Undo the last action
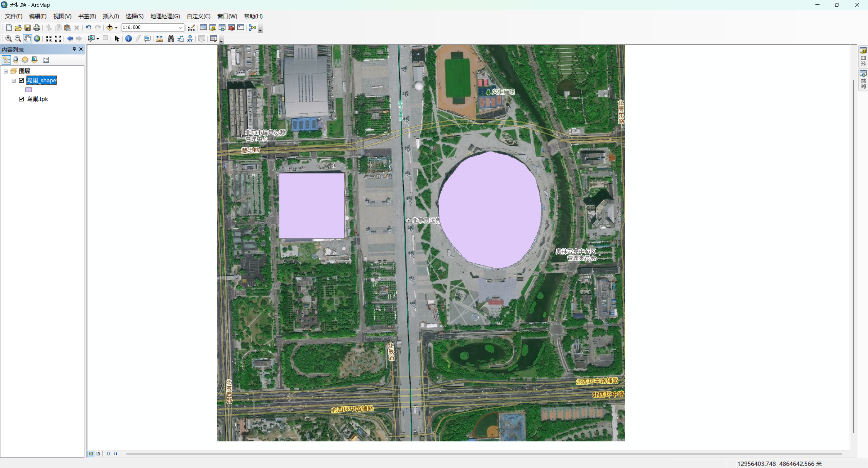The height and width of the screenshot is (468, 868). 88,27
